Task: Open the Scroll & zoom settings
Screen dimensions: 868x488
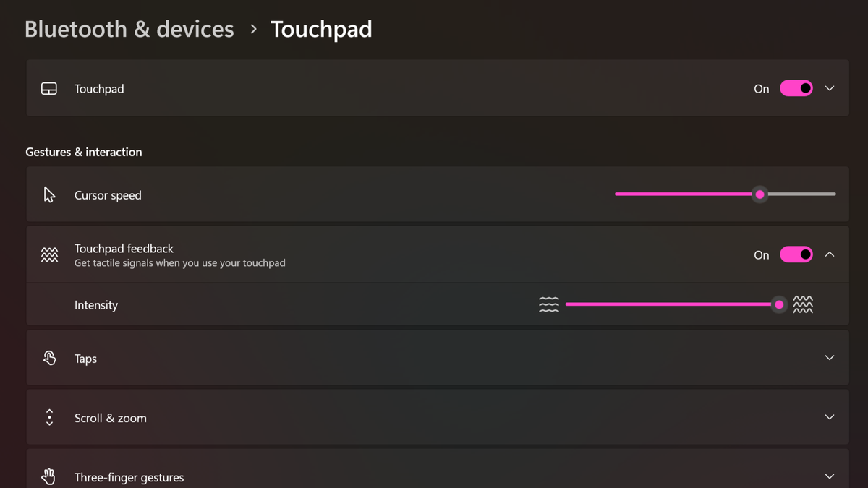Action: click(x=829, y=417)
